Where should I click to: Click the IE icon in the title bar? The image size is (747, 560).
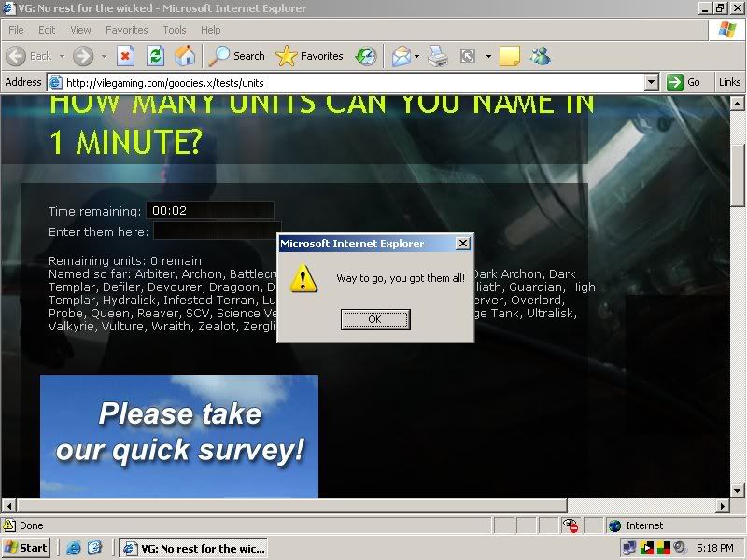(x=8, y=8)
